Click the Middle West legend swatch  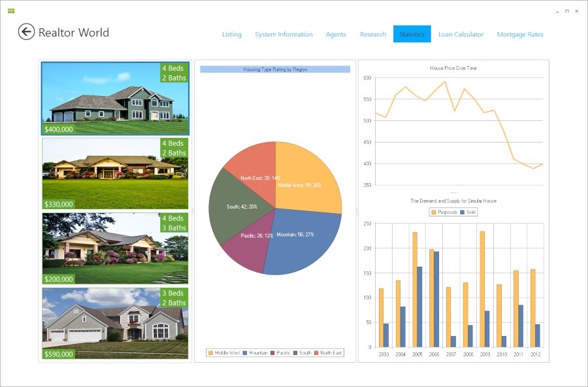point(211,353)
